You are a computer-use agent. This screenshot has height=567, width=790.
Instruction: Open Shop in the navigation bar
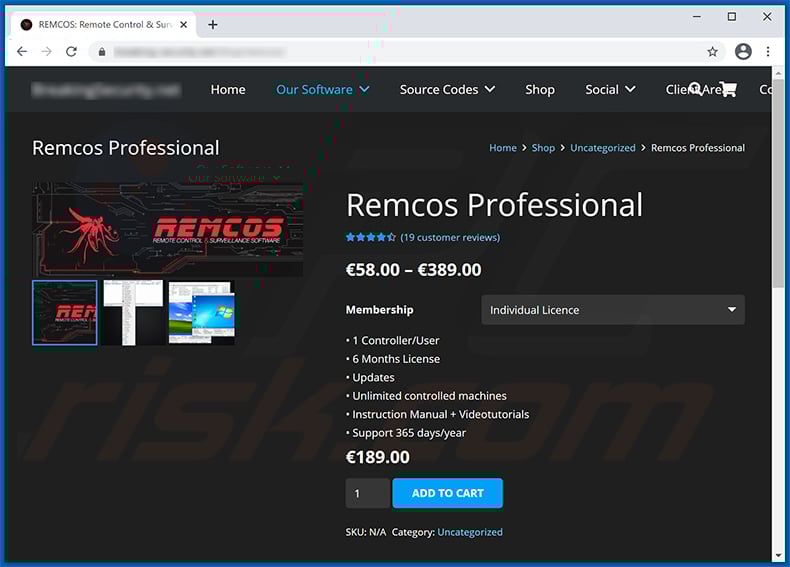point(540,90)
